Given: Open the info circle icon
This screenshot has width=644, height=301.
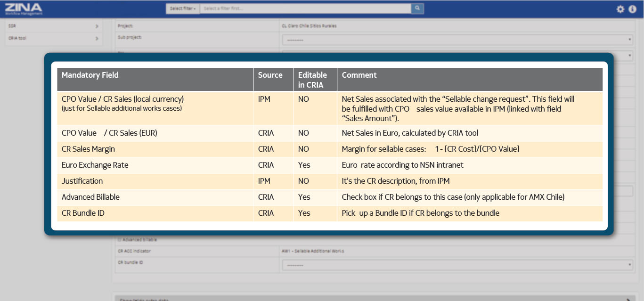Looking at the screenshot, I should 633,9.
